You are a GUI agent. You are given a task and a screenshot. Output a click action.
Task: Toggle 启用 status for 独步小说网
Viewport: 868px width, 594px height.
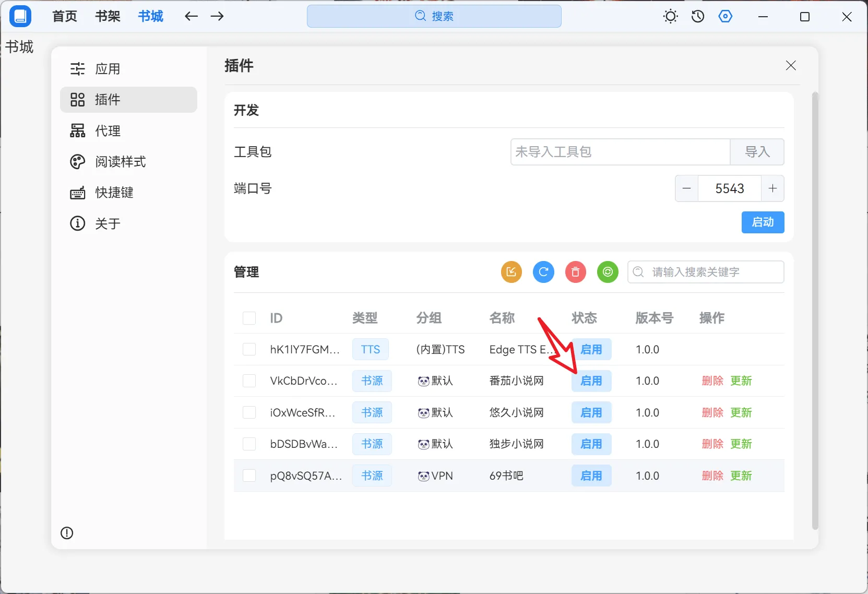pyautogui.click(x=591, y=444)
